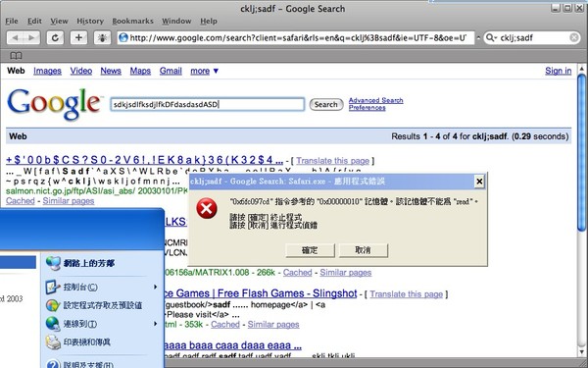Close the Safari.exe error dialog

[479, 182]
